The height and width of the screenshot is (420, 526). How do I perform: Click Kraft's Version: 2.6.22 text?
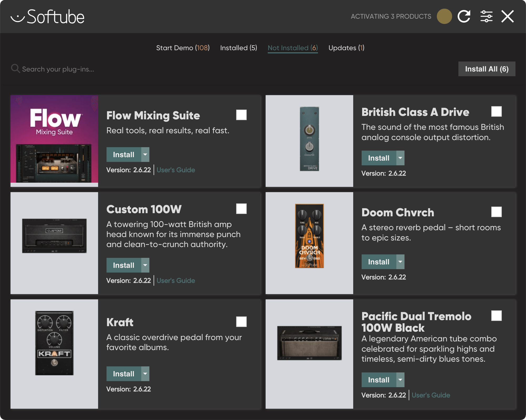129,389
